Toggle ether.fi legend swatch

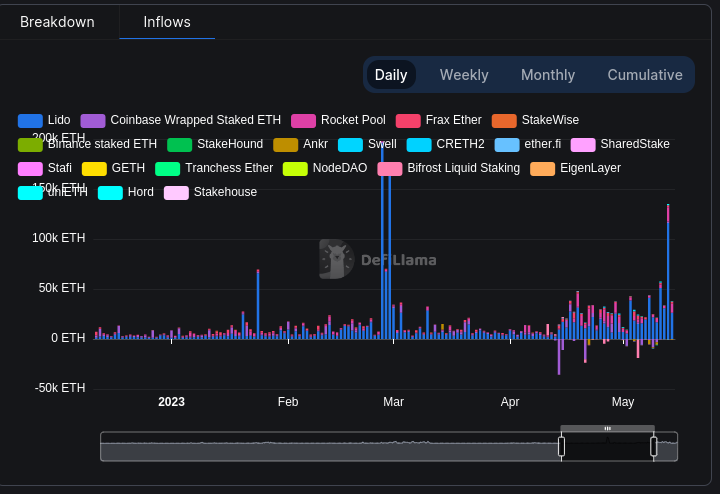click(x=507, y=145)
